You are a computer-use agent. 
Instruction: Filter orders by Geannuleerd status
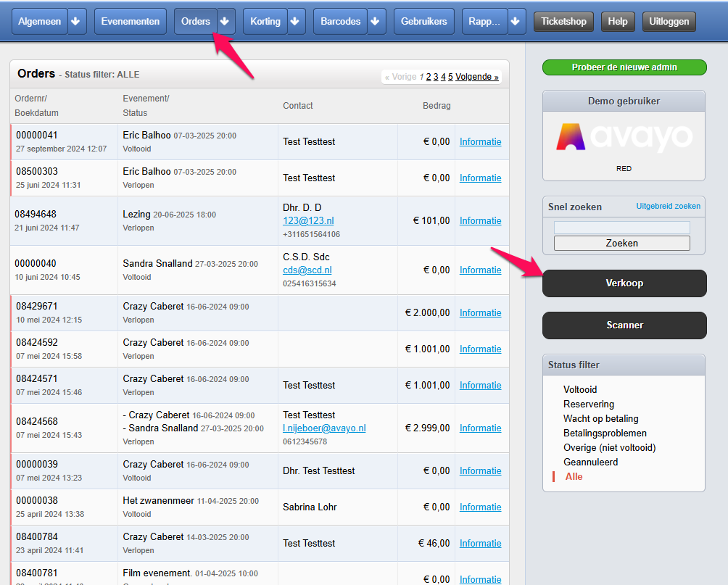[x=590, y=462]
